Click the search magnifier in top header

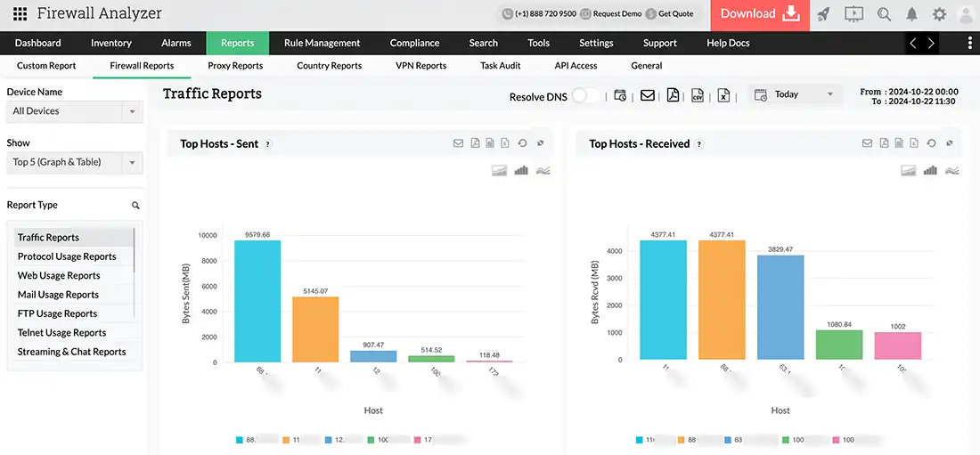pos(884,13)
